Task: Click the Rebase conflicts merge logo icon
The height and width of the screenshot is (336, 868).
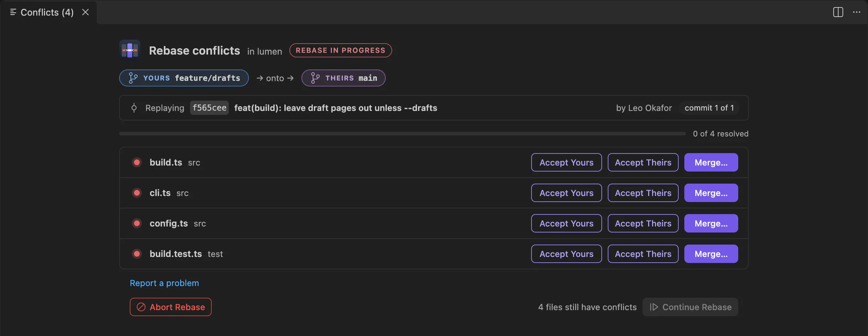Action: click(x=130, y=50)
